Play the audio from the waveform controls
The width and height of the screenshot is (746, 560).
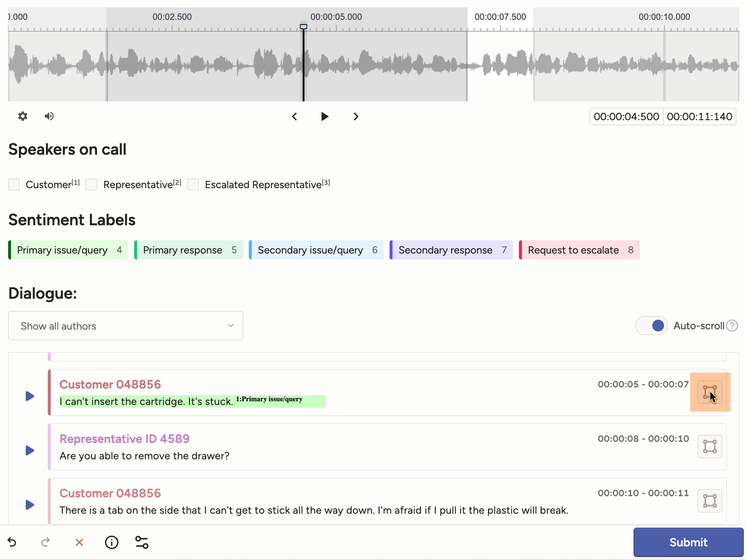tap(324, 116)
